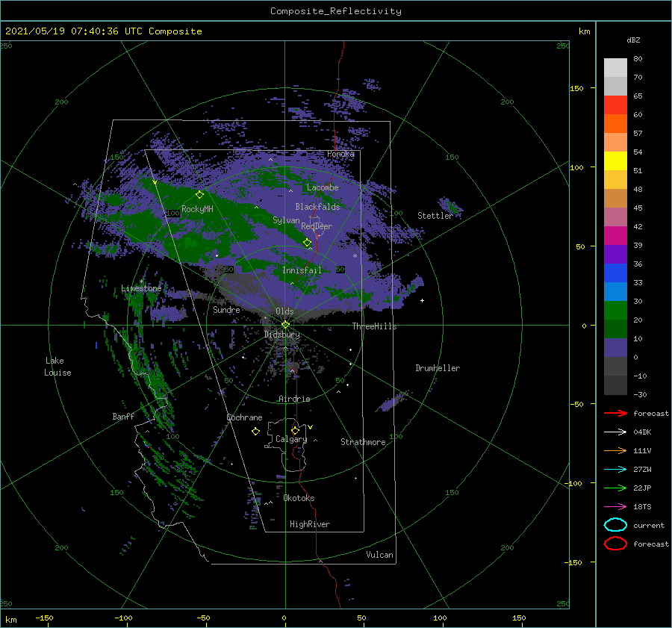Click the magenta 18TS arrow legend icon
672x628 pixels.
click(x=615, y=507)
